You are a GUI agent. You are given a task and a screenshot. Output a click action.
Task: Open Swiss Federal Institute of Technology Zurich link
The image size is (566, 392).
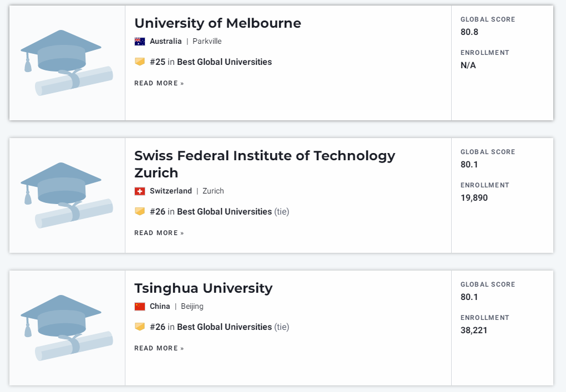pos(265,164)
